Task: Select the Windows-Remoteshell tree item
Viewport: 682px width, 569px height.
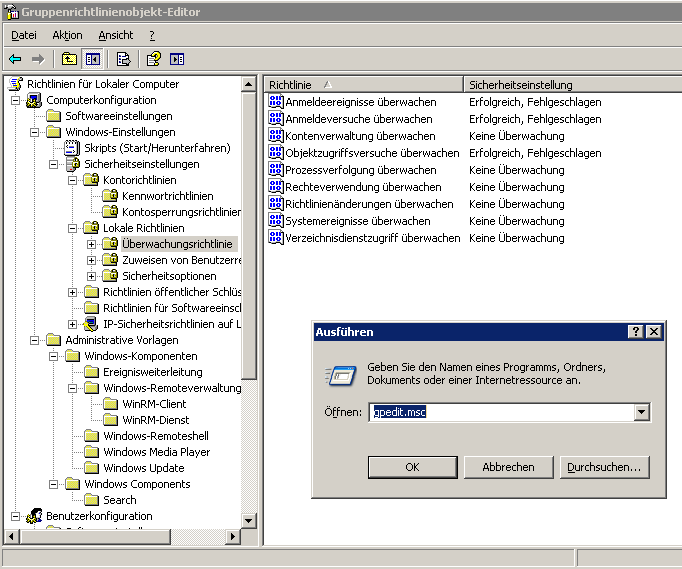Action: click(x=156, y=436)
